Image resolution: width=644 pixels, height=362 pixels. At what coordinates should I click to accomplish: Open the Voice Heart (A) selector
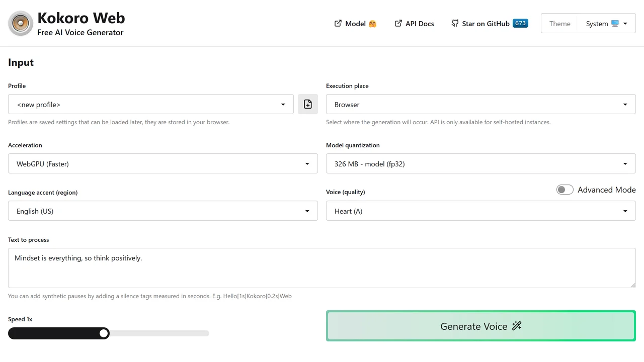(481, 211)
